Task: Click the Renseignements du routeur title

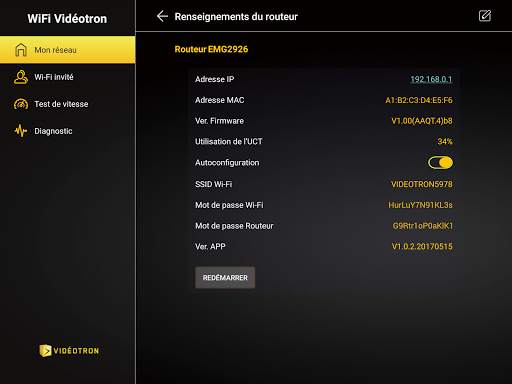Action: coord(236,16)
